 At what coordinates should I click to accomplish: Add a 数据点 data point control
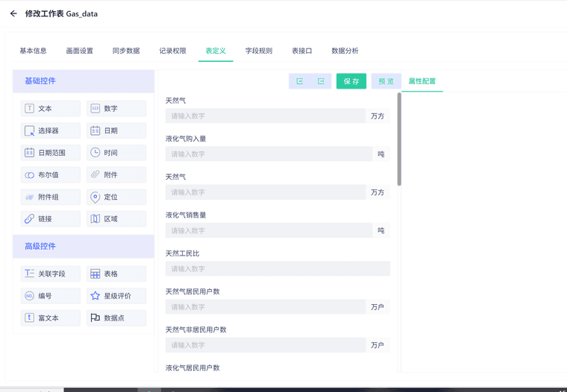coord(116,318)
